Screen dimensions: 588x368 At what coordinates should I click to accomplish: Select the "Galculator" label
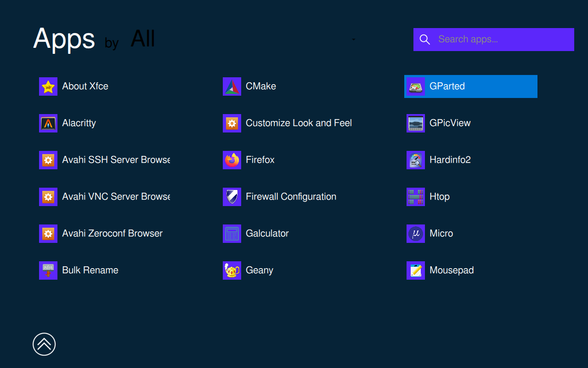coord(267,234)
